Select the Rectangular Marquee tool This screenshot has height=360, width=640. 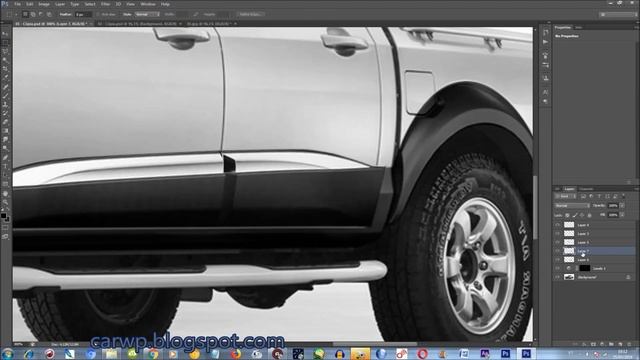(x=5, y=42)
